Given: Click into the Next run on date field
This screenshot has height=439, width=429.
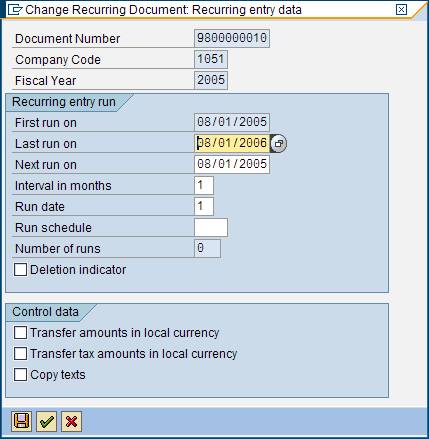Looking at the screenshot, I should (232, 164).
